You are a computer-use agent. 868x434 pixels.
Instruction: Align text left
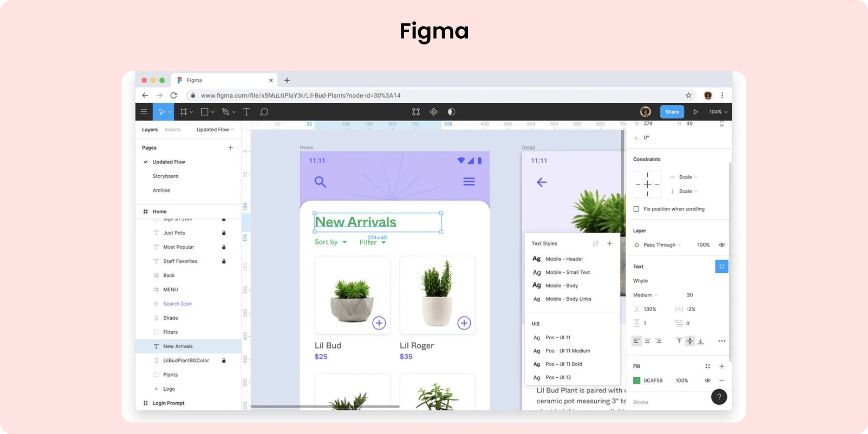636,341
